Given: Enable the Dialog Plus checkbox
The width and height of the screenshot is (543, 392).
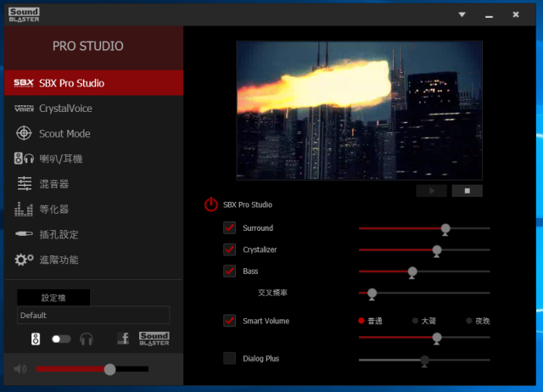Looking at the screenshot, I should click(x=230, y=358).
